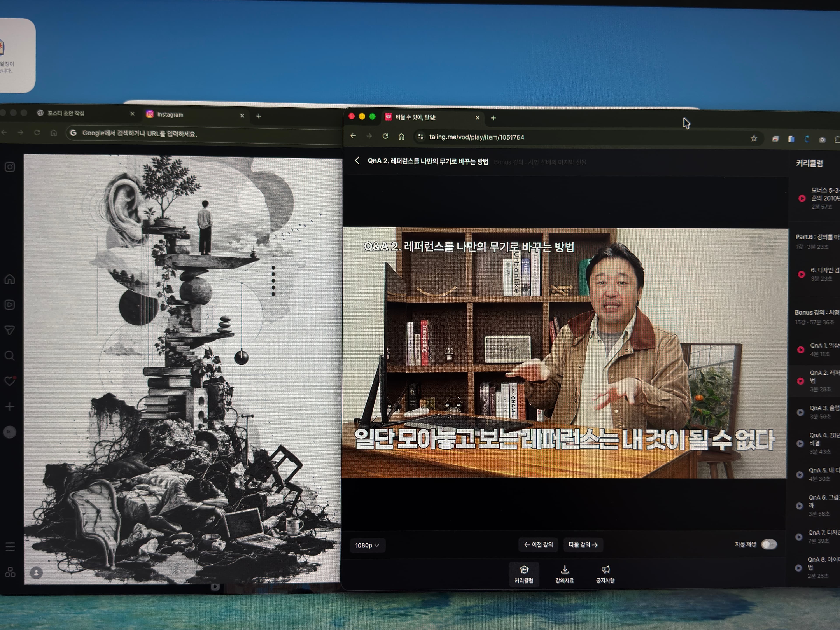Open Instagram search magnifier icon
The height and width of the screenshot is (630, 840).
(x=10, y=355)
